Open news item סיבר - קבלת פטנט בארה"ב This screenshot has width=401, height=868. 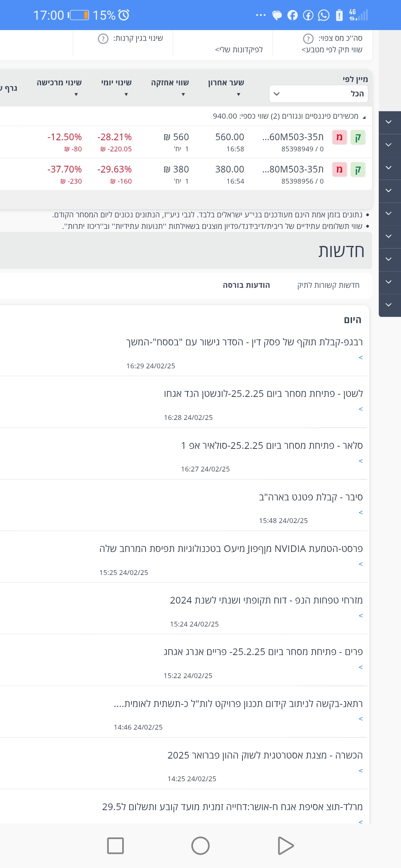311,497
